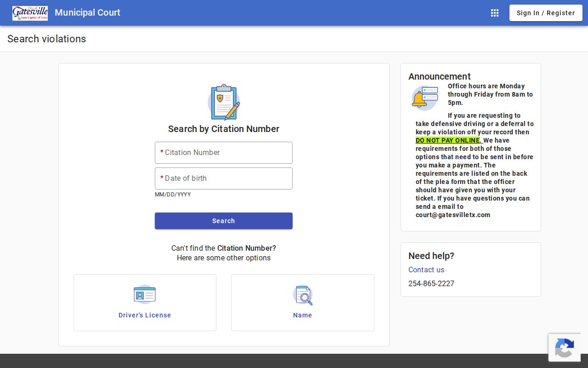
Task: Click the highlighted DO NOT PAY ONLINE text
Action: (448, 140)
